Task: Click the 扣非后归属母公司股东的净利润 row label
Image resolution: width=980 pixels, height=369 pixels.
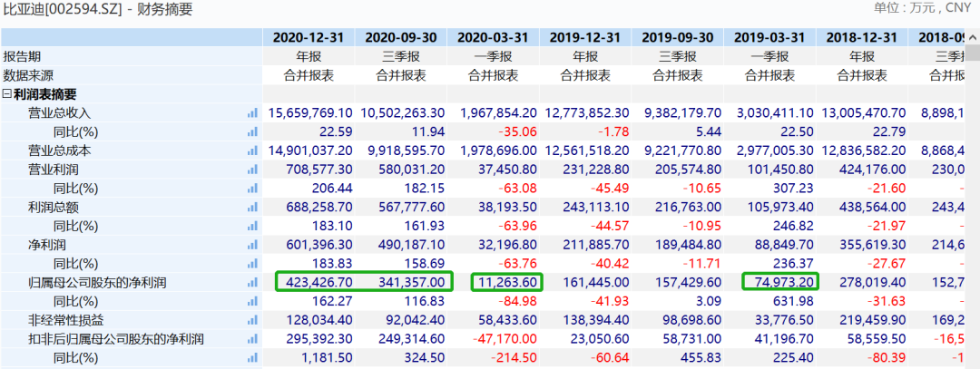Action: click(115, 340)
